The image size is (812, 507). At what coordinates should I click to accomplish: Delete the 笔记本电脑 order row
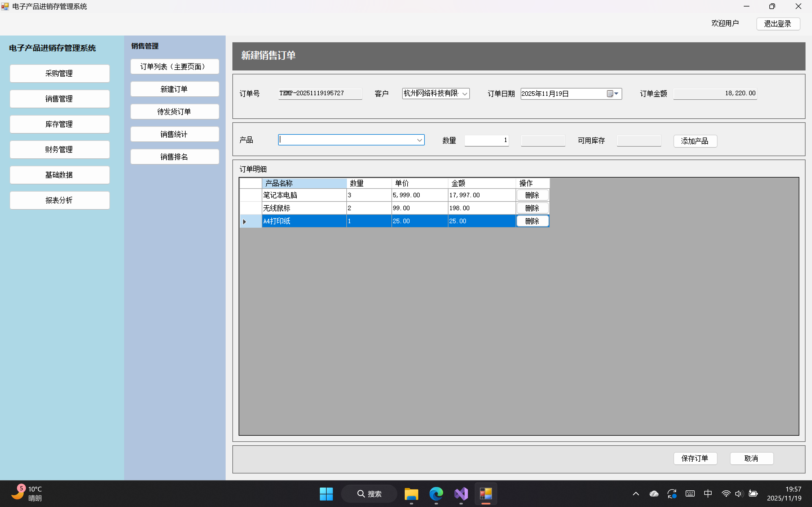[532, 195]
